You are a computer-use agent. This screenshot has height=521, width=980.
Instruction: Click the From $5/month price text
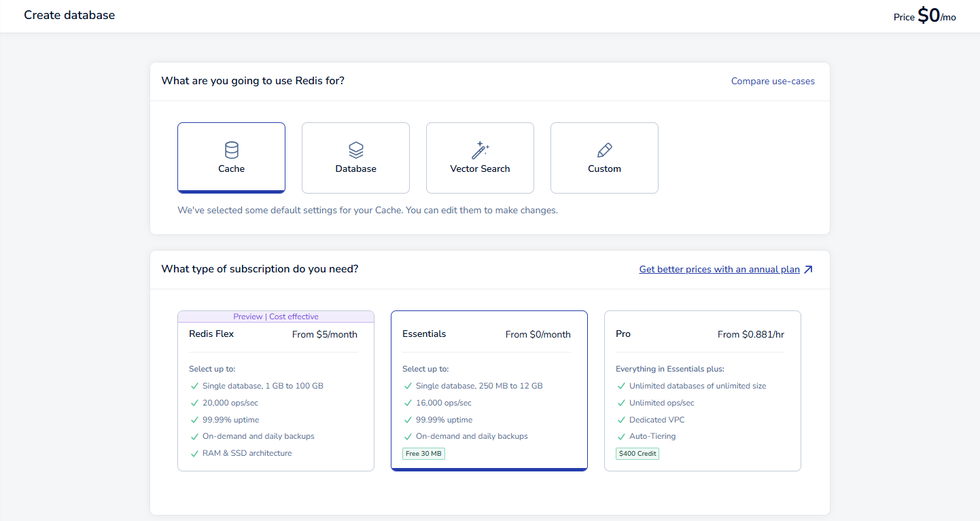click(325, 334)
